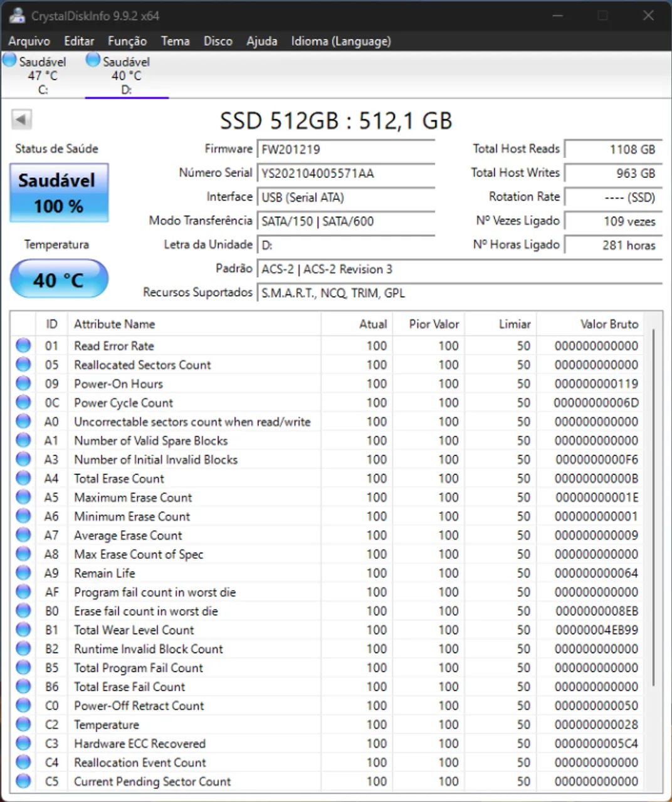Click the Rotation Rate value ---- (SSD)
The image size is (672, 802).
613,197
